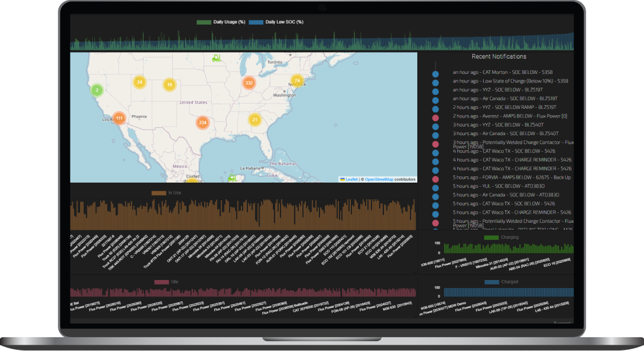
Task: Click the green forklift icon above the US
Action: (217, 58)
